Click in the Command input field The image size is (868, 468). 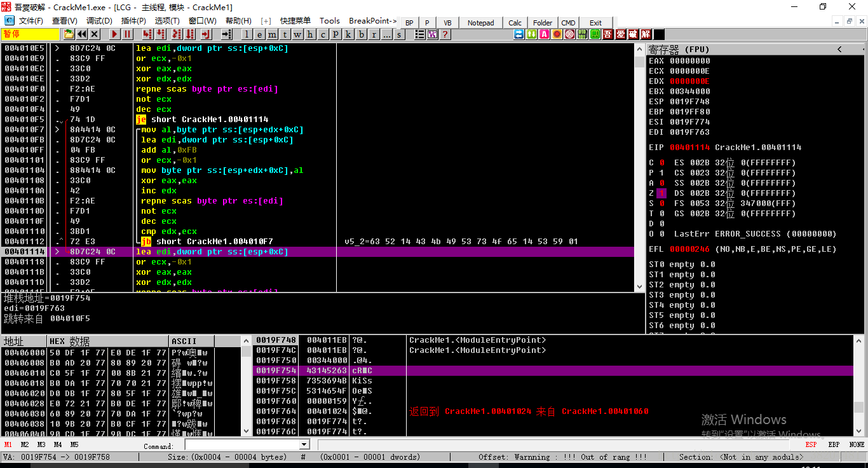pyautogui.click(x=242, y=444)
